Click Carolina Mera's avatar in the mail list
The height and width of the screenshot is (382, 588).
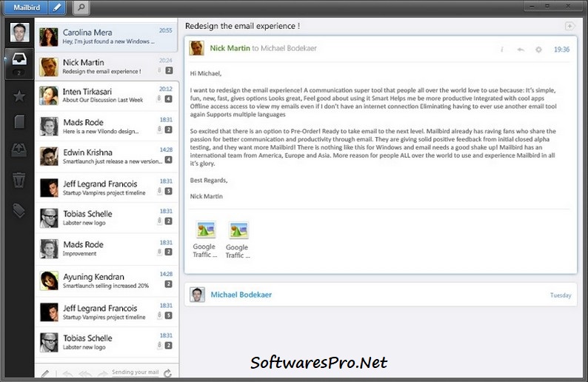[49, 37]
